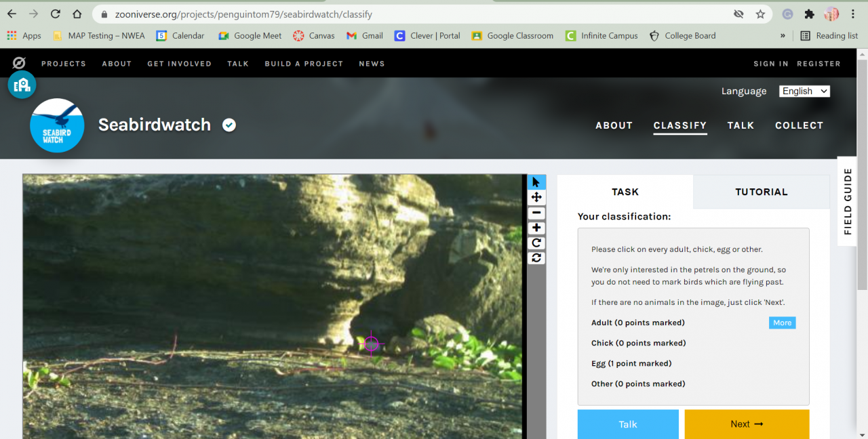Select the Other marking option
868x439 pixels.
638,383
